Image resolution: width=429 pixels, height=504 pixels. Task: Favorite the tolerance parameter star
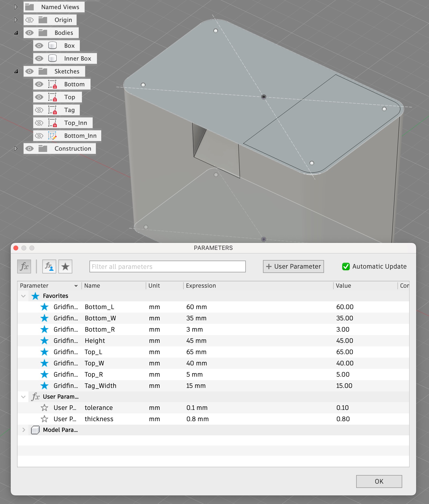tap(45, 407)
